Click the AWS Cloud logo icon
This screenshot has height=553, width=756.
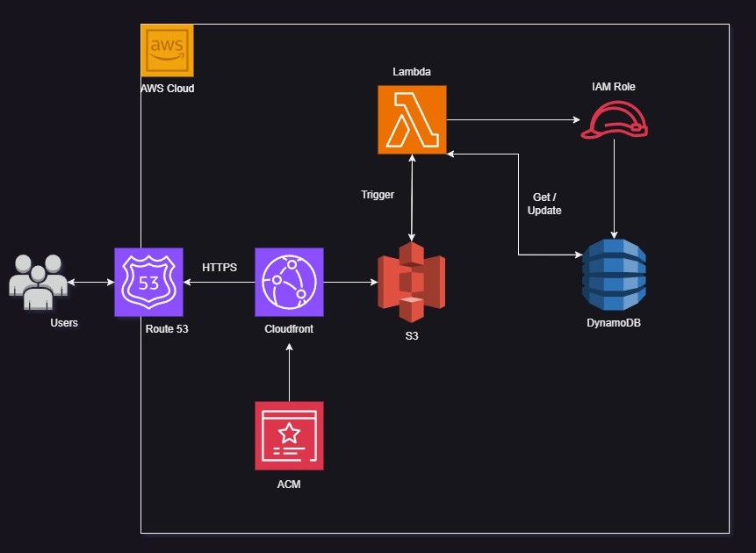click(x=167, y=51)
